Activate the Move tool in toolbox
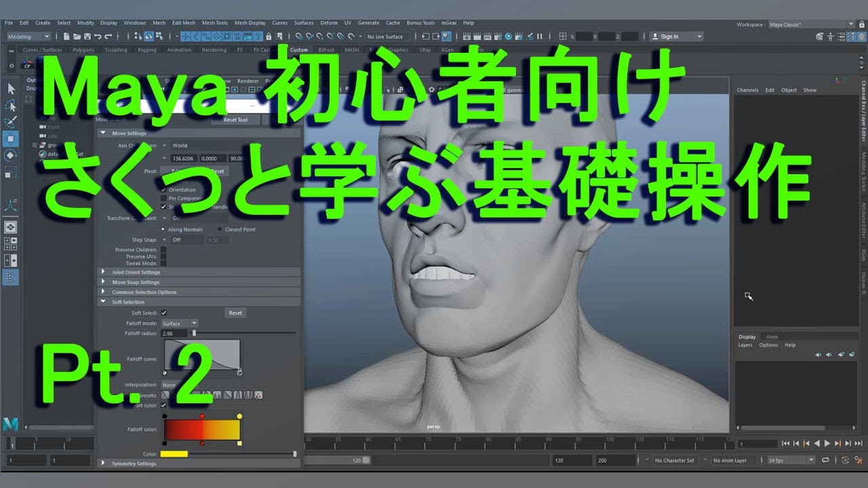 [11, 139]
